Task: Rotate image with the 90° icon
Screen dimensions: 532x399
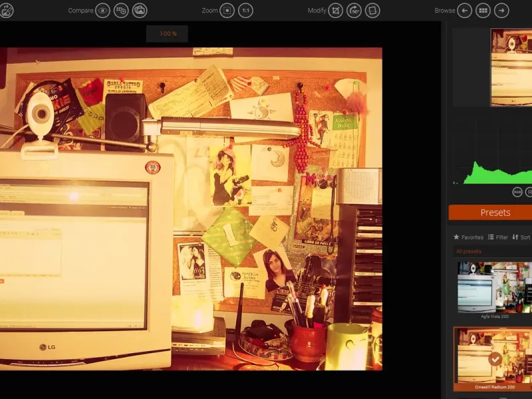Action: click(354, 11)
